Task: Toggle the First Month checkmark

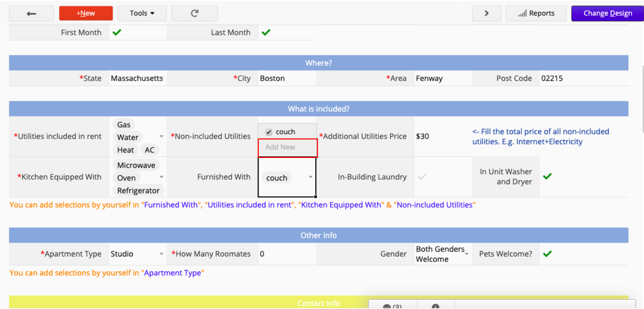Action: (x=117, y=33)
